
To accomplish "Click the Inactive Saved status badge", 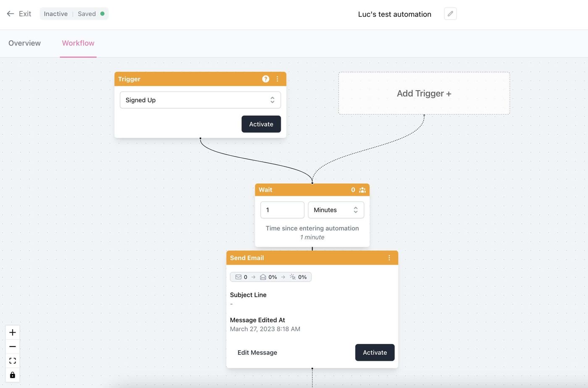I will (74, 14).
